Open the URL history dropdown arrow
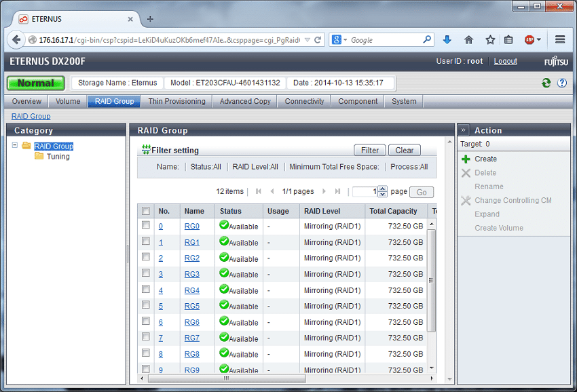The height and width of the screenshot is (392, 577). click(308, 40)
